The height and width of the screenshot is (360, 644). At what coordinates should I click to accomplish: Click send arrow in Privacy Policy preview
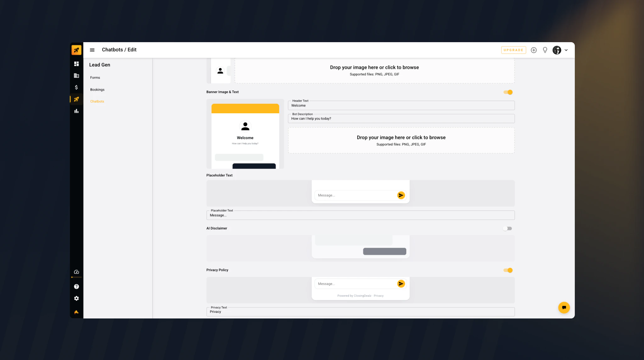401,284
